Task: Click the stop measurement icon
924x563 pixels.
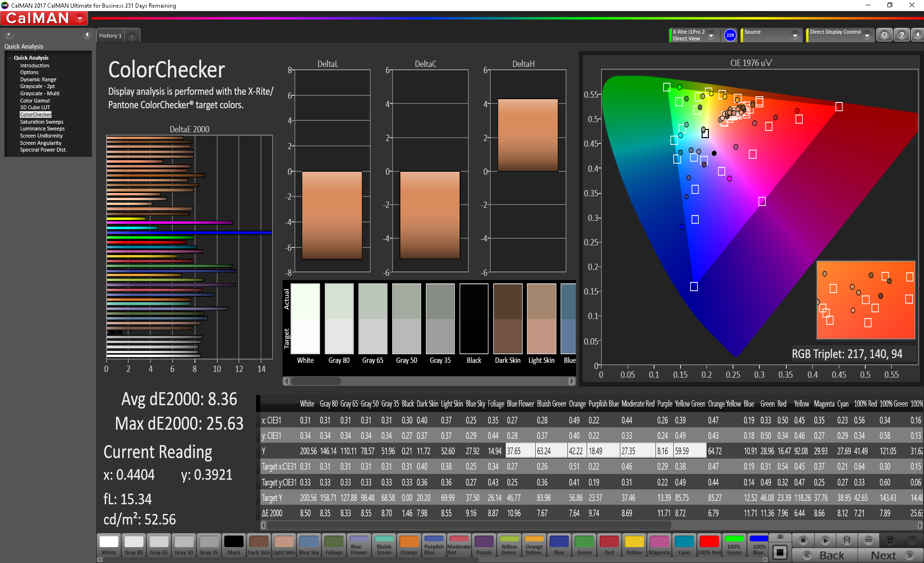Action: tap(803, 540)
